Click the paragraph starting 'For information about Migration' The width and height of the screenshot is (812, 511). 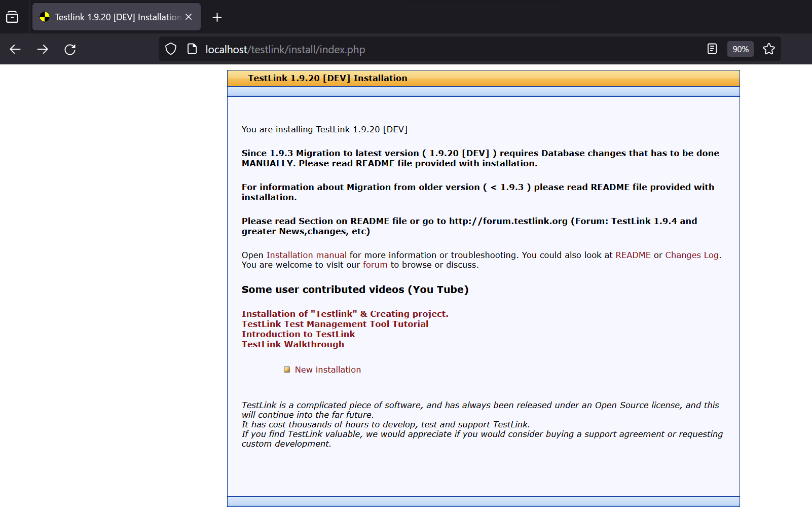click(478, 192)
